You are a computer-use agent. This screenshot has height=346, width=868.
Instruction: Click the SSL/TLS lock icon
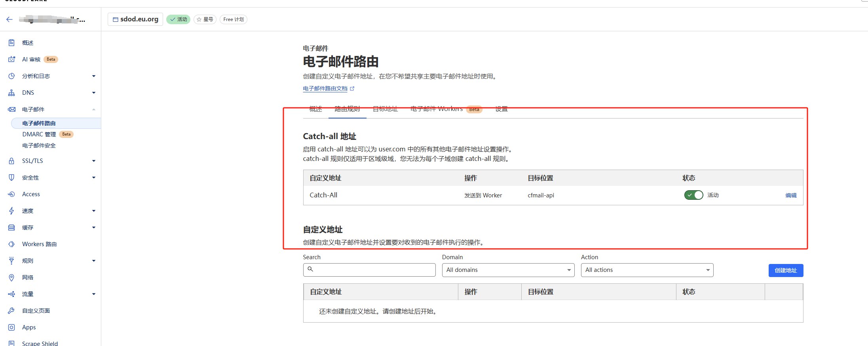11,161
